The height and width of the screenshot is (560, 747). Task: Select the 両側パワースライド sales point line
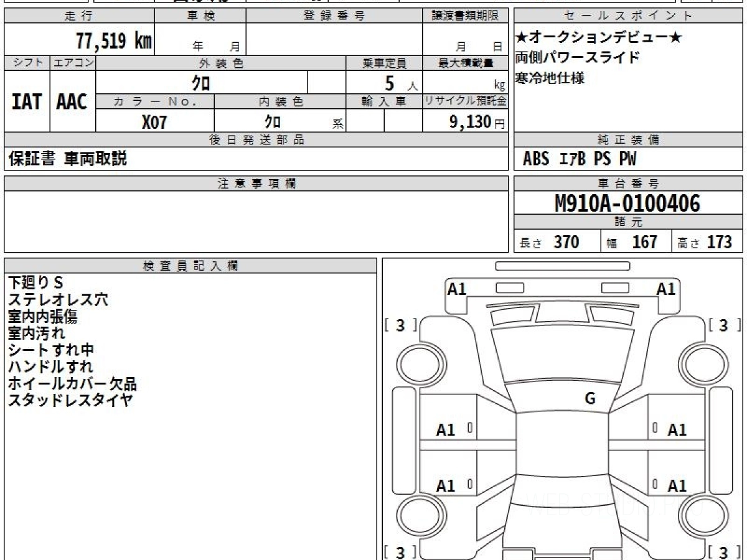click(x=577, y=58)
